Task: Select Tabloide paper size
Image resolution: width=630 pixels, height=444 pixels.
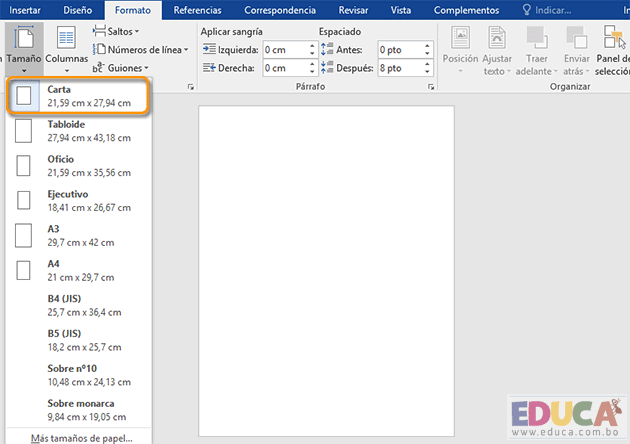Action: 78,131
